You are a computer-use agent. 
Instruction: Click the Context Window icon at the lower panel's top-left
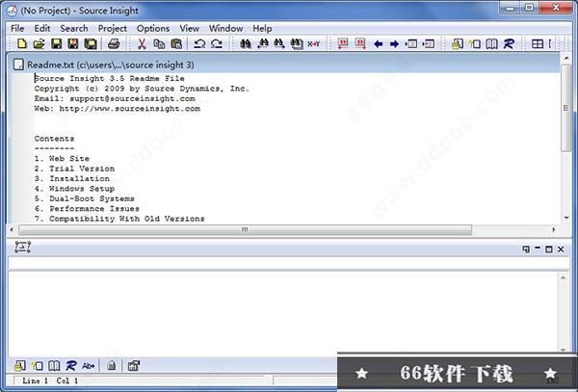tap(22, 247)
